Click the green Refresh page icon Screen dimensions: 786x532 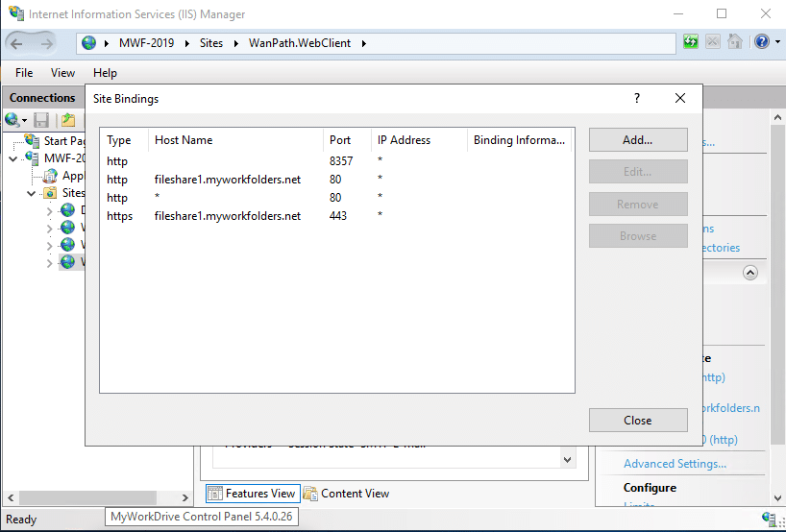coord(691,42)
